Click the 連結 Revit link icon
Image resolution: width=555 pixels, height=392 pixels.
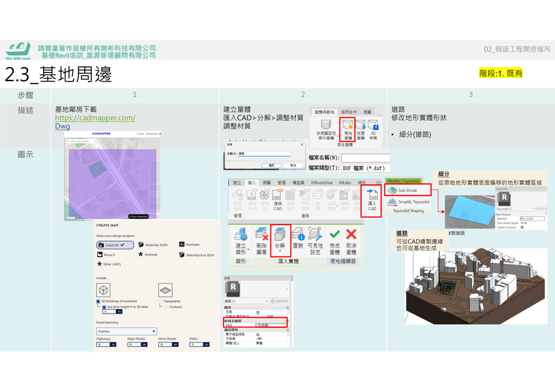[252, 200]
